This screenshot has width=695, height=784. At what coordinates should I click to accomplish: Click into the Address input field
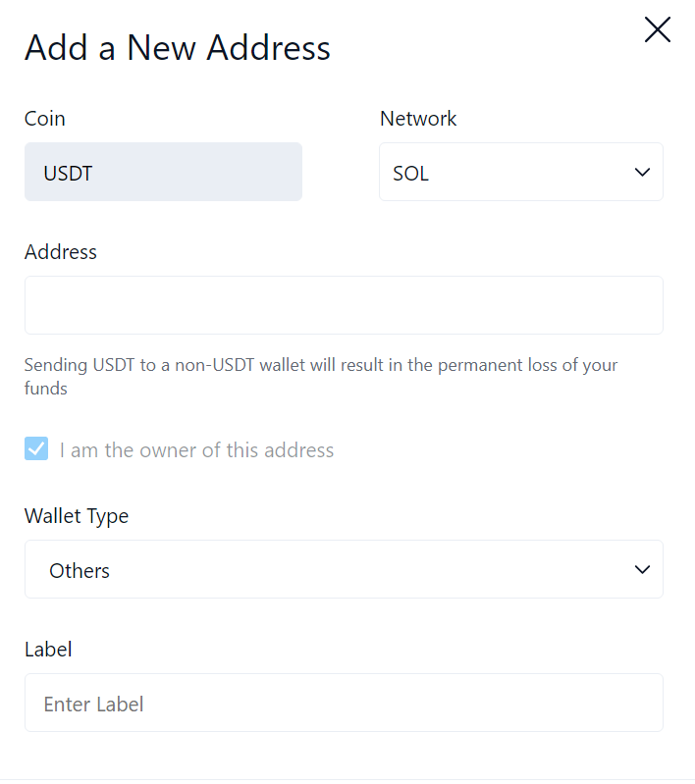[x=344, y=305]
